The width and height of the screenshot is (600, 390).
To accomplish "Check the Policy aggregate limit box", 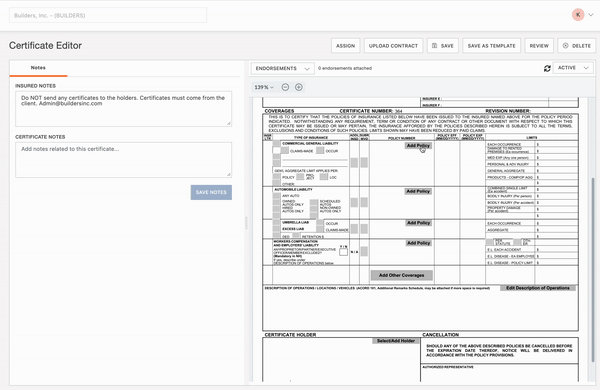I will [277, 177].
